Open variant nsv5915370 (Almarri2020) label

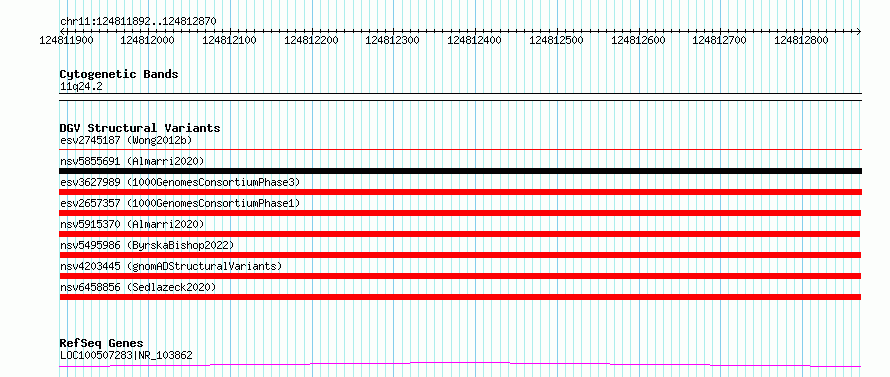coord(132,224)
